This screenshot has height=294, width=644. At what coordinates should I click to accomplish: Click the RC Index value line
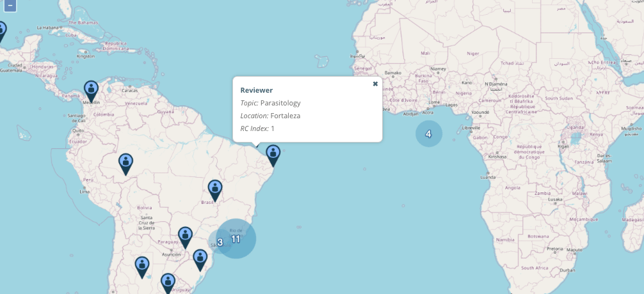(257, 128)
